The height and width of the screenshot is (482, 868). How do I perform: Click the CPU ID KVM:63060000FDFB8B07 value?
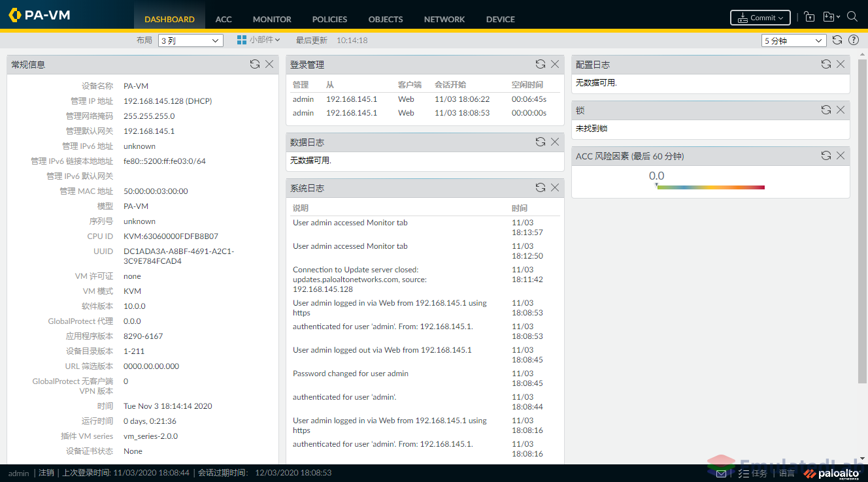point(171,236)
